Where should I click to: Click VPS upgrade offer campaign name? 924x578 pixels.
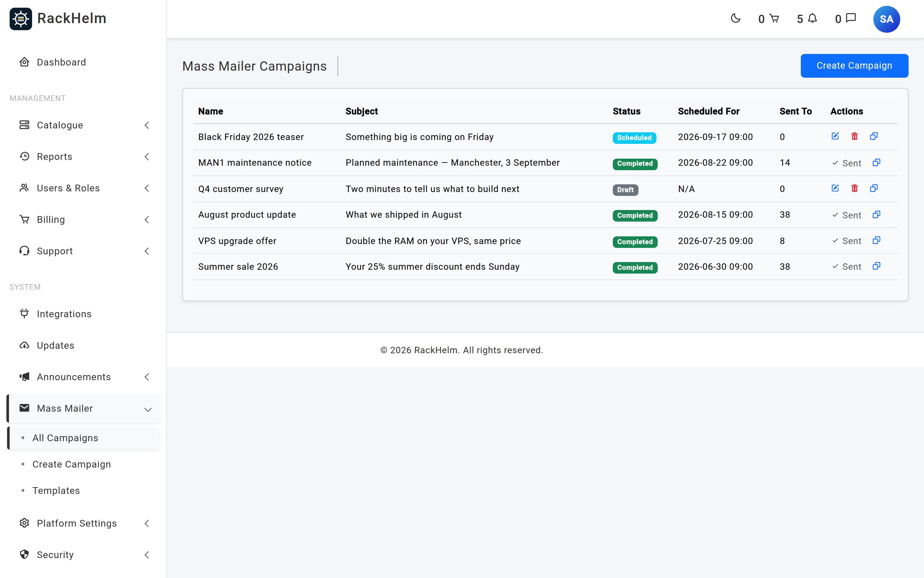[x=237, y=241]
